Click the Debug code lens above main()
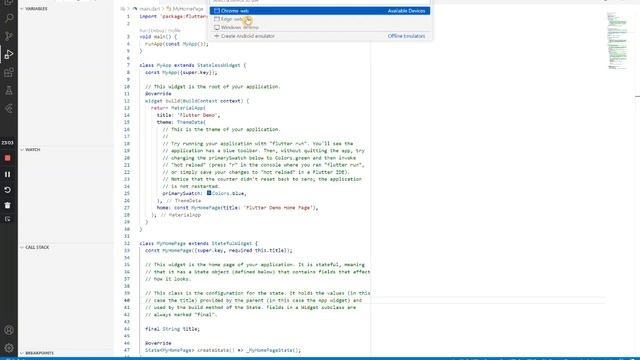 (x=158, y=31)
